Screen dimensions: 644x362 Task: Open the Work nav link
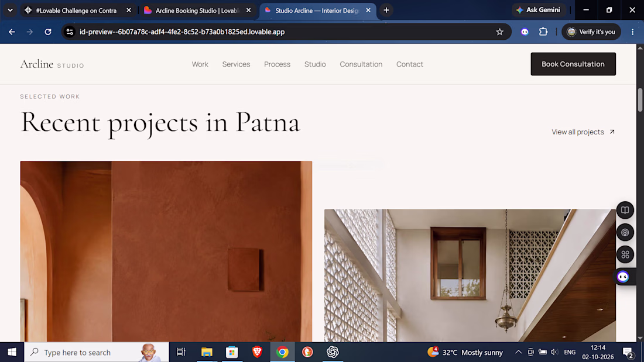tap(200, 64)
